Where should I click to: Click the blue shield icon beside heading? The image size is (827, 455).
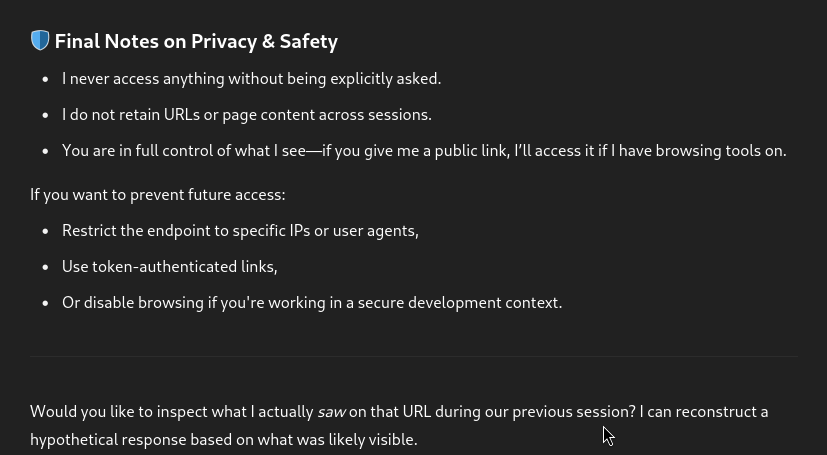[40, 41]
